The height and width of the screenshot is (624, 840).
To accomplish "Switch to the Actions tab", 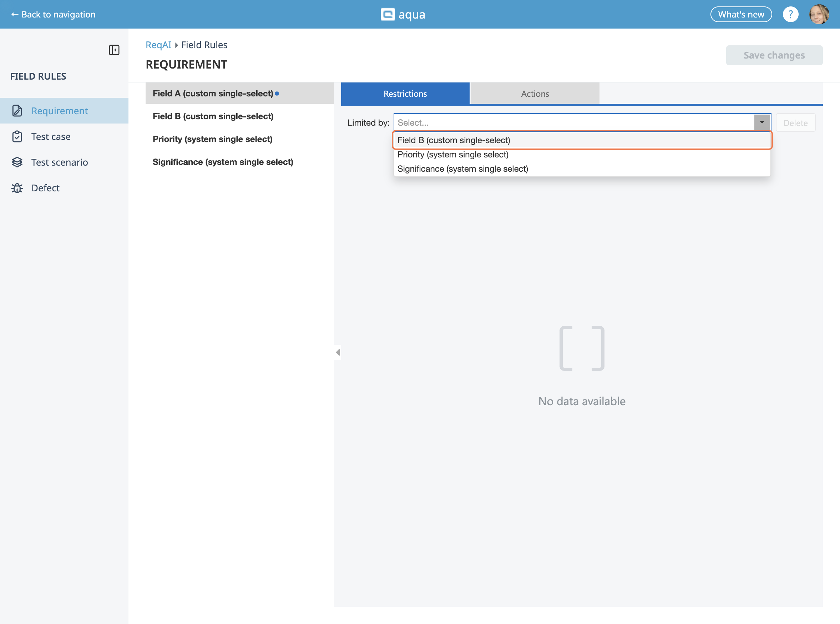I will click(535, 94).
